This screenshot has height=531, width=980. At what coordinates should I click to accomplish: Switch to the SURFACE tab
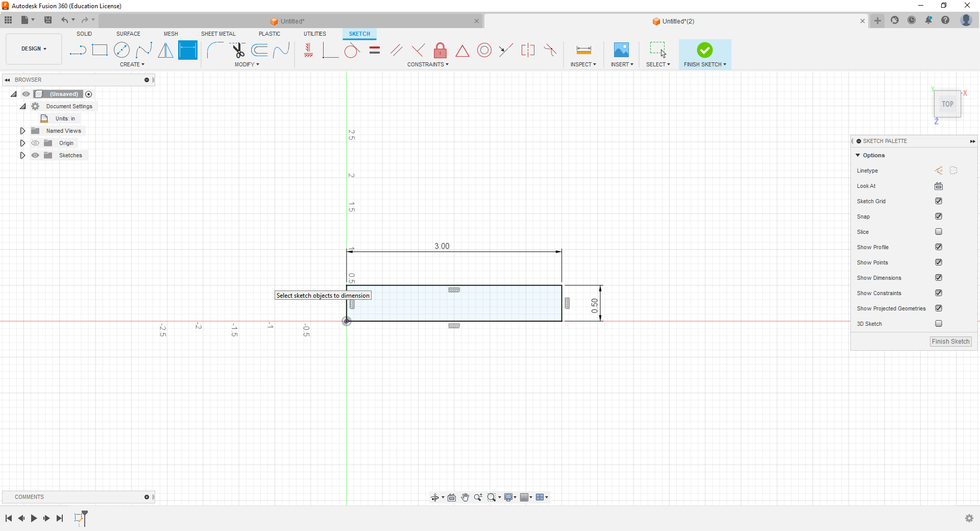coord(128,34)
